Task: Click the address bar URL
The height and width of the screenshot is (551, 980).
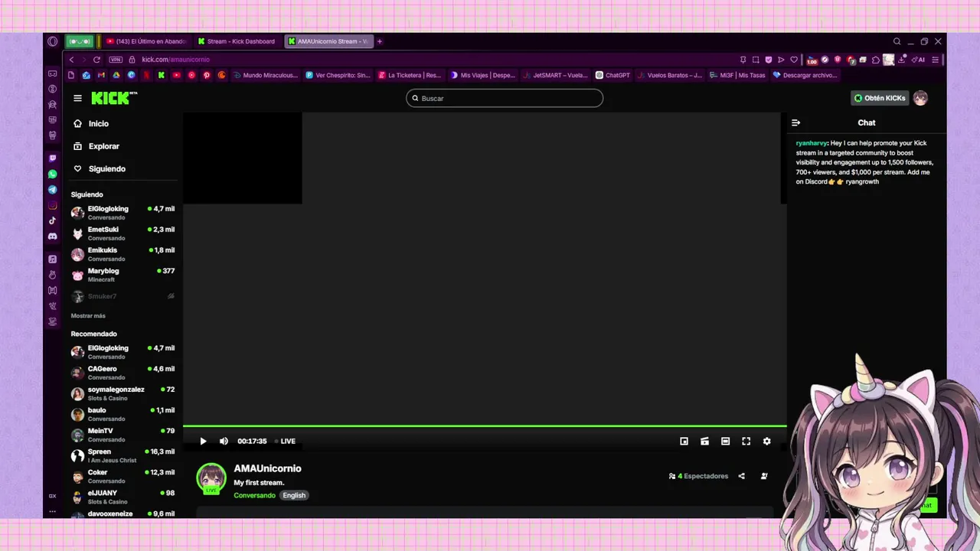Action: click(175, 60)
